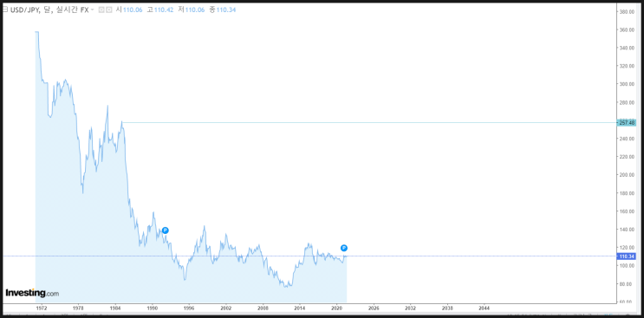
Task: Click the 1996 label on time axis
Action: [189, 308]
